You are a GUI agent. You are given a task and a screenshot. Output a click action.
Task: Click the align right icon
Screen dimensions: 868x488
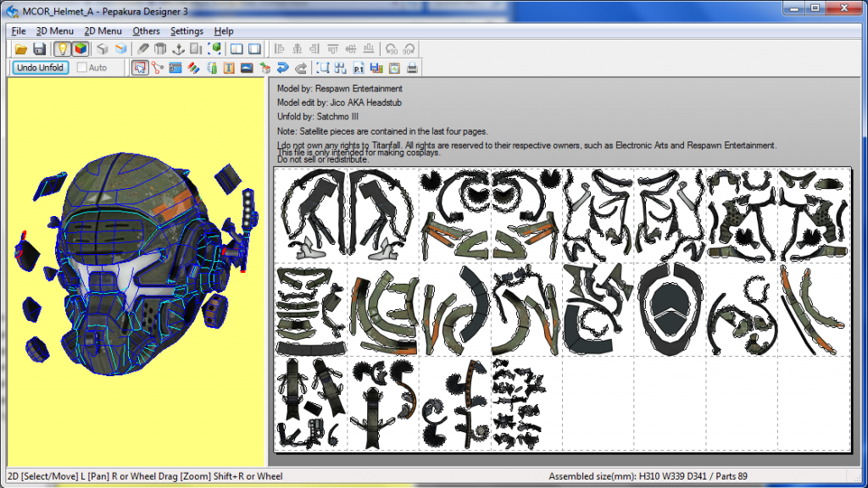point(315,49)
